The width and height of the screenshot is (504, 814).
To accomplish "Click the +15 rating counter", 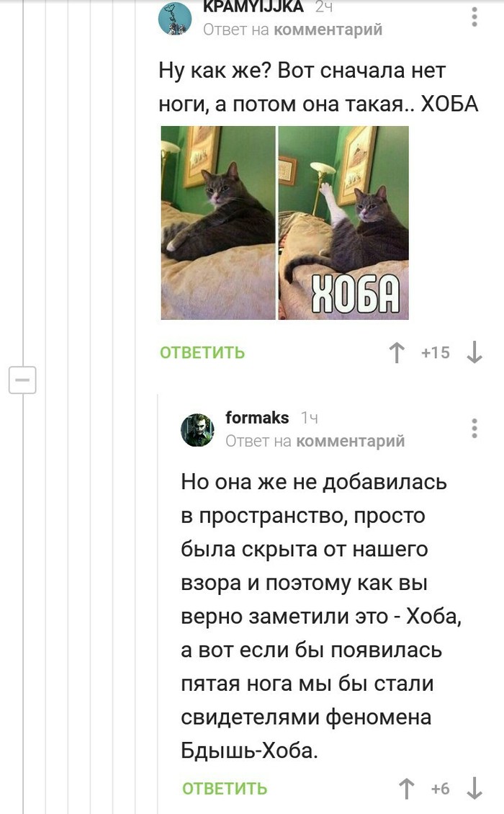I will point(436,352).
